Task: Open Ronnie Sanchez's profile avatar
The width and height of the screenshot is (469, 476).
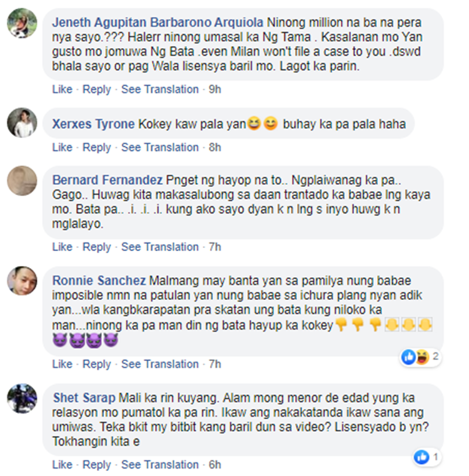Action: tap(22, 281)
